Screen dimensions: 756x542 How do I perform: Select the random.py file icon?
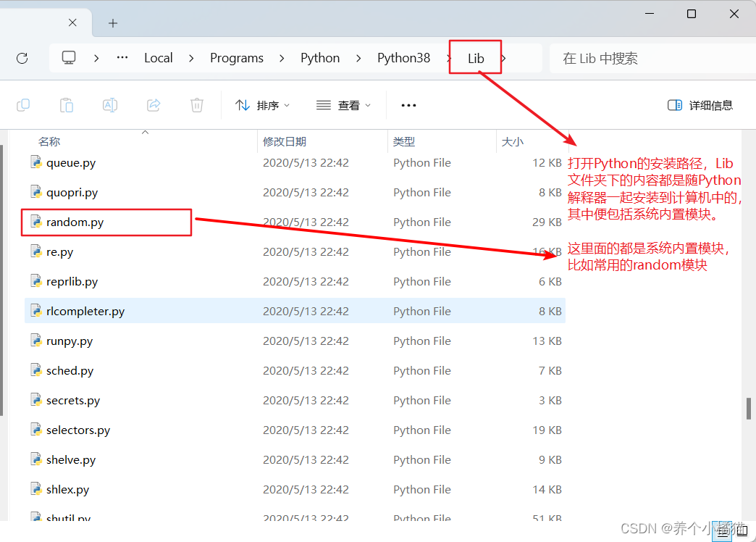[36, 222]
